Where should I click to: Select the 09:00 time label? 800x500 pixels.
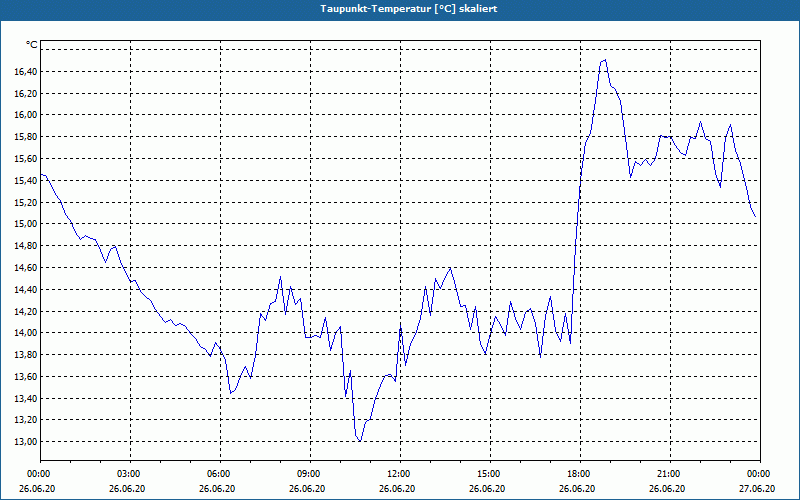[310, 474]
